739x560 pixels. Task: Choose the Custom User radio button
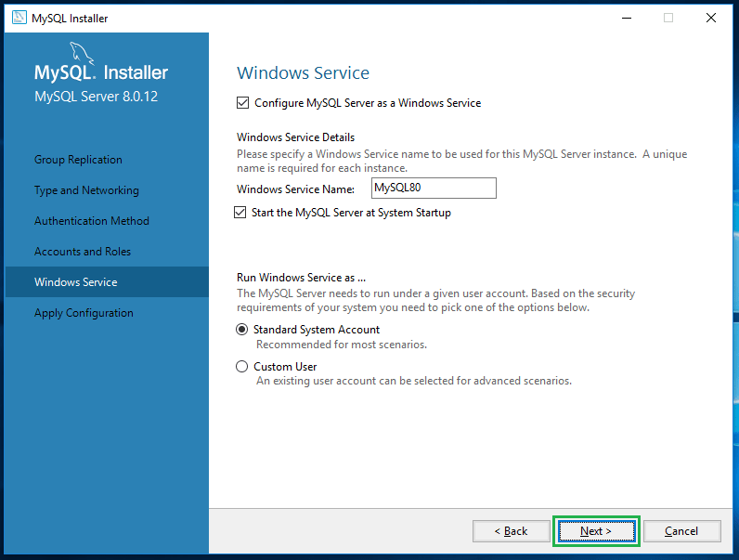(x=242, y=367)
